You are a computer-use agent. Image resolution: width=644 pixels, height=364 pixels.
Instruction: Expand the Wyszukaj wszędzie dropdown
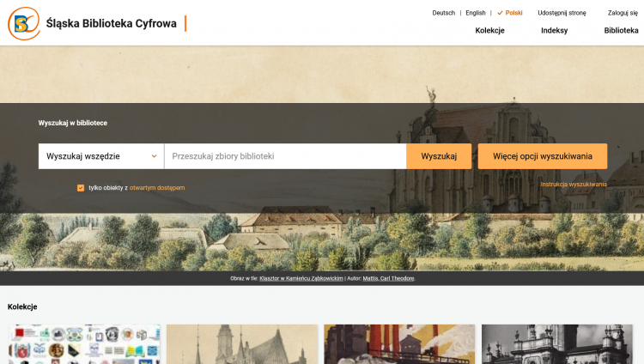click(101, 156)
